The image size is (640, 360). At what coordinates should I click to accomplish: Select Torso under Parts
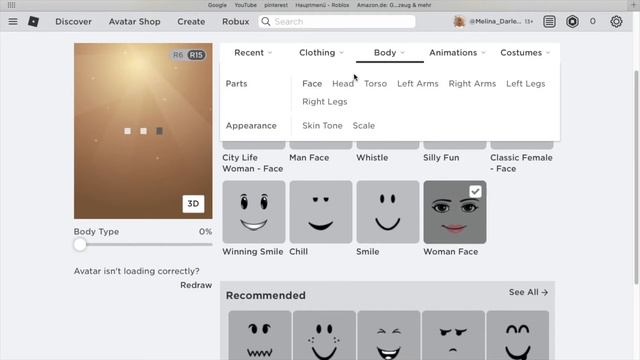[x=375, y=84]
